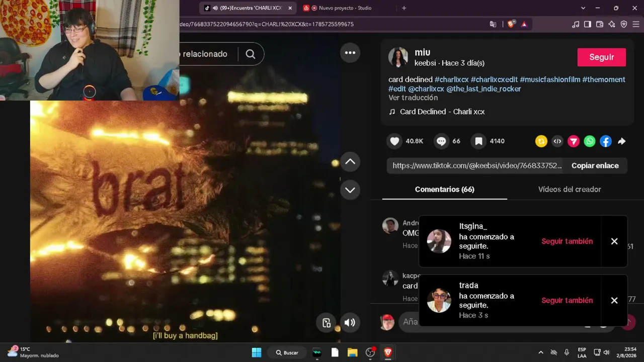Open Brave translate page icon
Screen dimensions: 644x362
click(x=493, y=24)
